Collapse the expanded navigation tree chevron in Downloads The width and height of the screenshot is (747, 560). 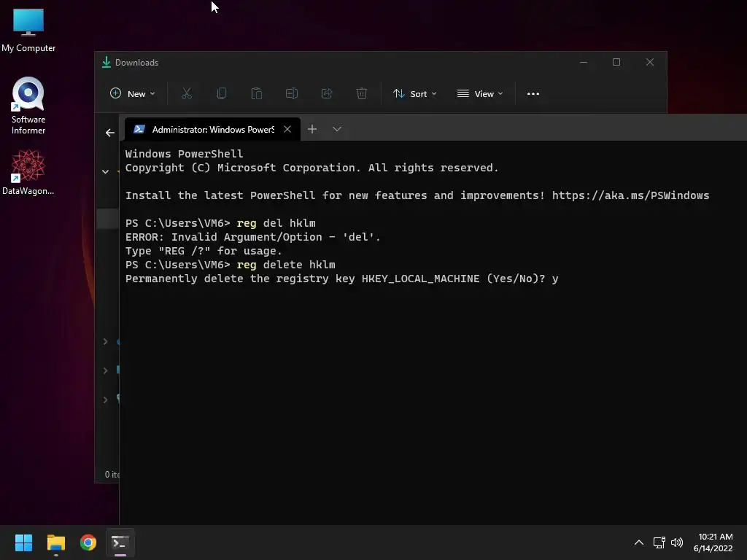(x=105, y=171)
